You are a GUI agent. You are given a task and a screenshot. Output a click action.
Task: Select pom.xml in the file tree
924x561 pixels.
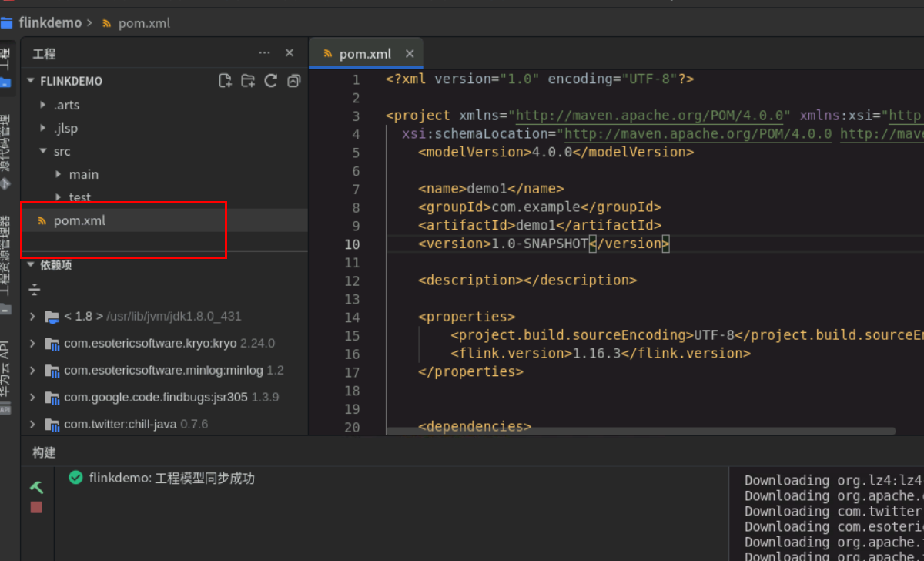[x=79, y=221]
